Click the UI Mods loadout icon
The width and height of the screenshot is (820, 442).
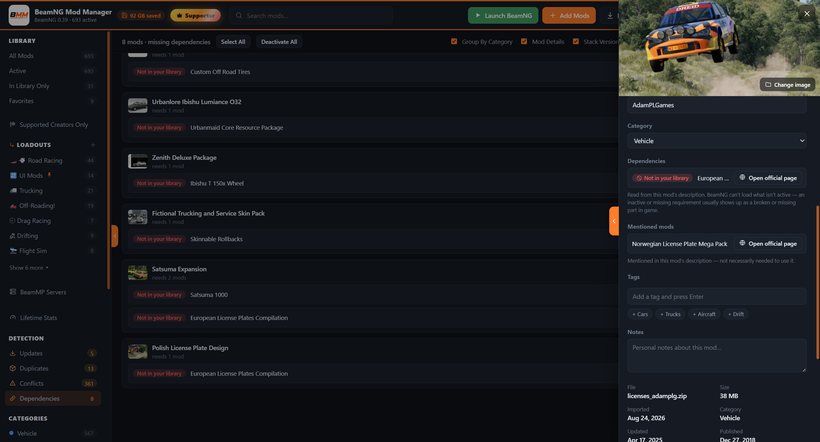pyautogui.click(x=14, y=176)
